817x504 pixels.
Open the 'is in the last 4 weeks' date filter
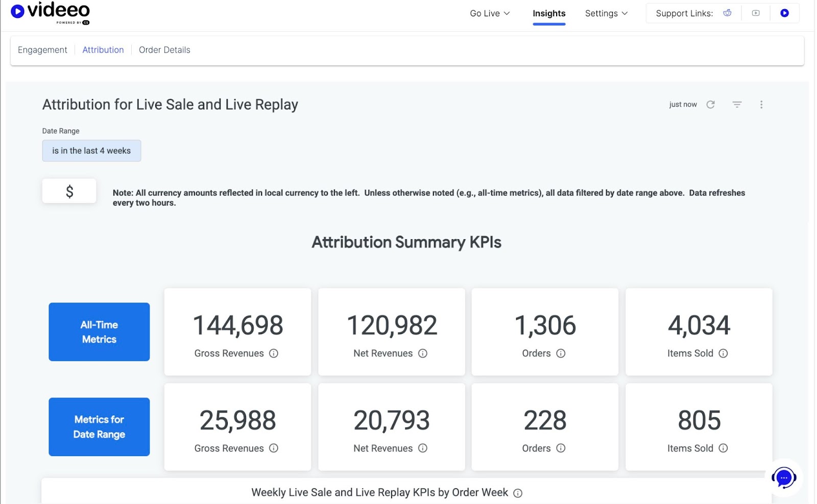(91, 151)
